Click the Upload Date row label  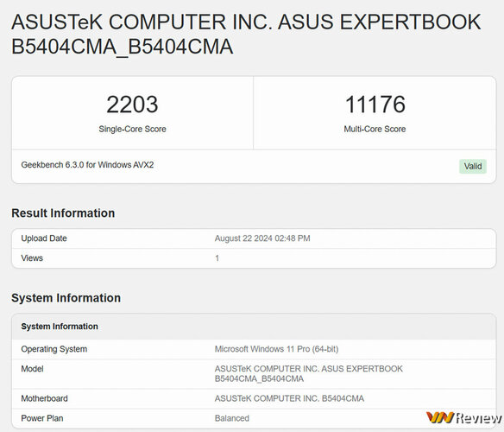(44, 238)
